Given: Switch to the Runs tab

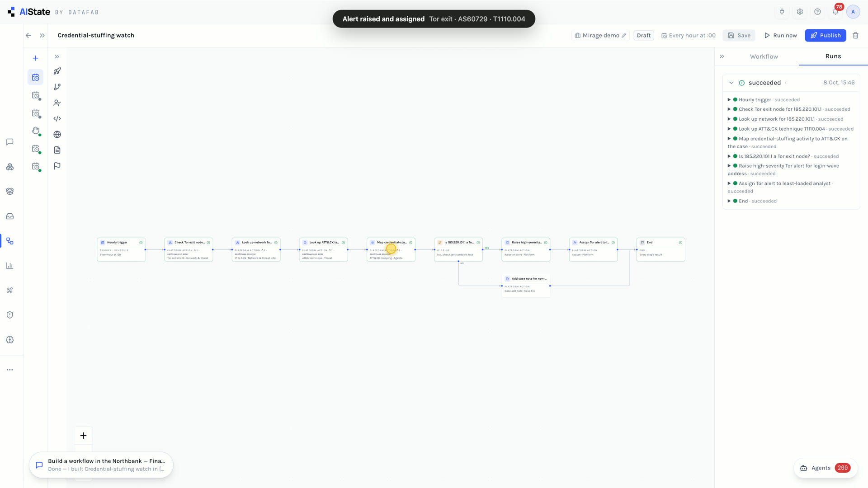Looking at the screenshot, I should click(833, 56).
